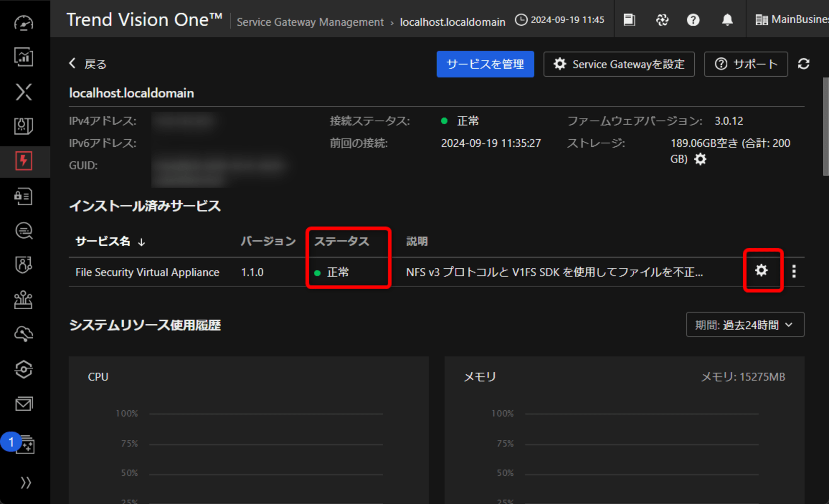Click the header clock time 2024-09-19 11:45
This screenshot has height=504, width=829.
tap(560, 19)
